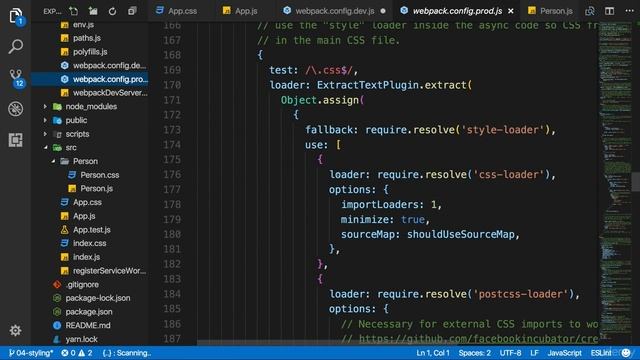This screenshot has width=640, height=360.
Task: Switch to the webpack.config.dev.js tab
Action: tap(334, 11)
